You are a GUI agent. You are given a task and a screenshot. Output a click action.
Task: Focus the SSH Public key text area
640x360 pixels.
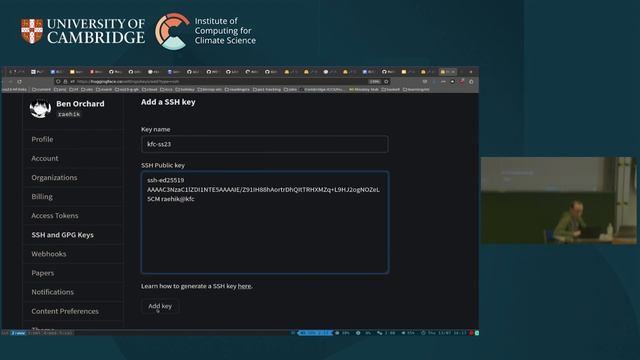[264, 222]
